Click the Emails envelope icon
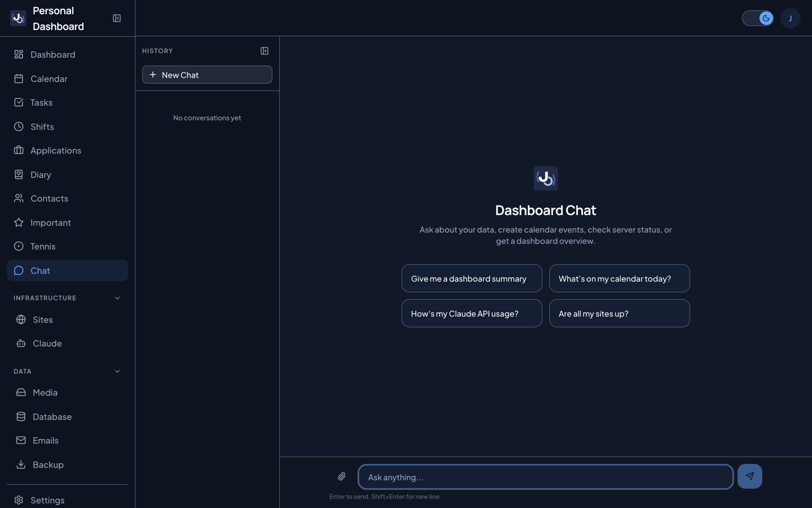812x508 pixels. [21, 440]
